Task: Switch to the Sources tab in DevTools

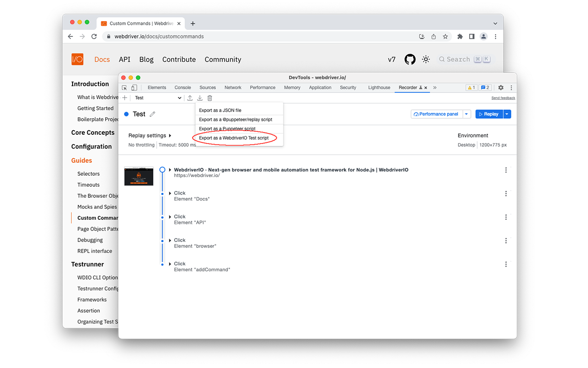Action: (208, 87)
